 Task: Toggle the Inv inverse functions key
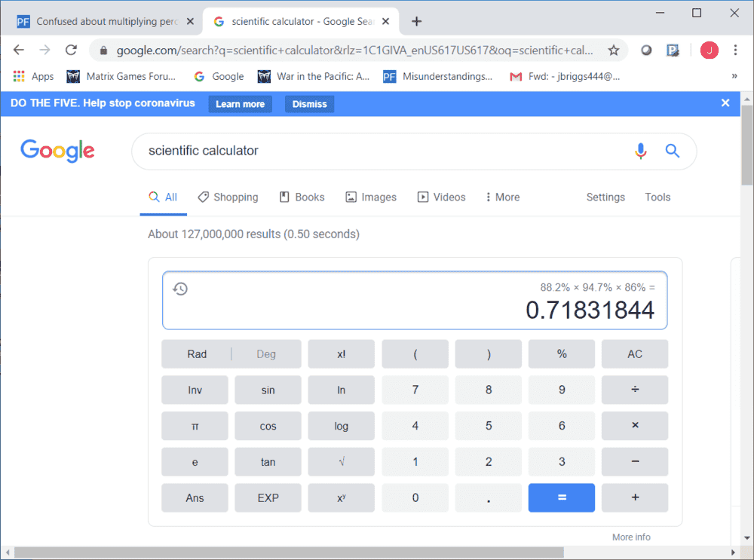coord(195,390)
